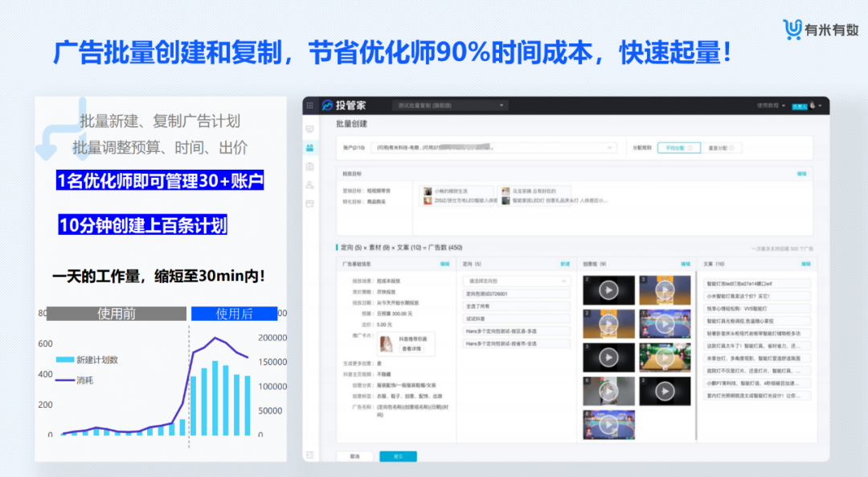Open the user avatar menu top-right

click(x=813, y=105)
